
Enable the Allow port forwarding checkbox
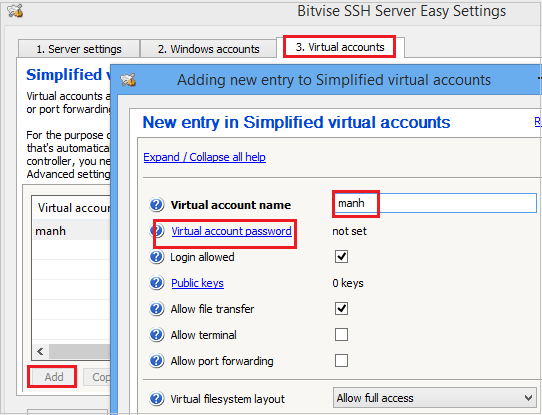341,361
